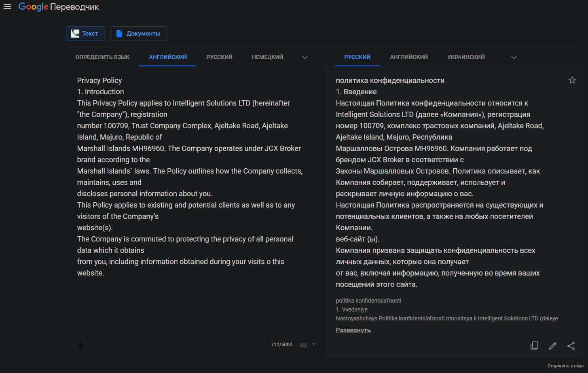Screen dimensions: 588x373
Task: Click Отправить отзыв feedback link
Action: 565,366
